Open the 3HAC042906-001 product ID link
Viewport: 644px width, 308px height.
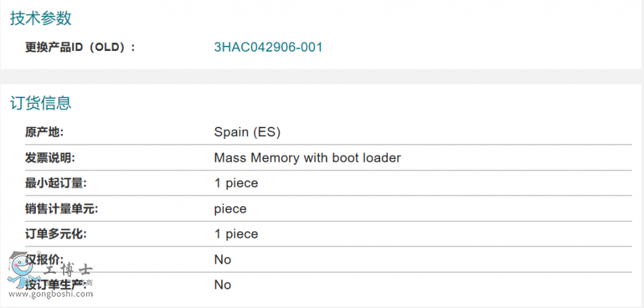point(268,47)
